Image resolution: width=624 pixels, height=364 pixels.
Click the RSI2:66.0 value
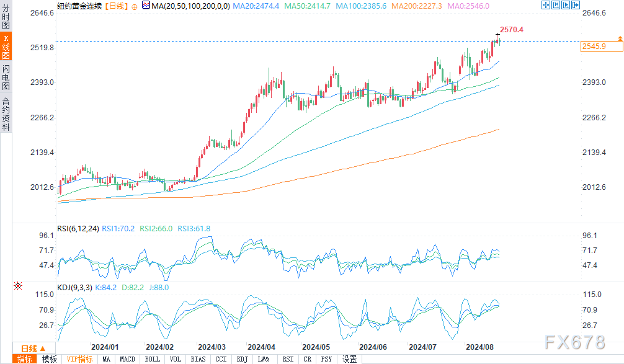156,229
